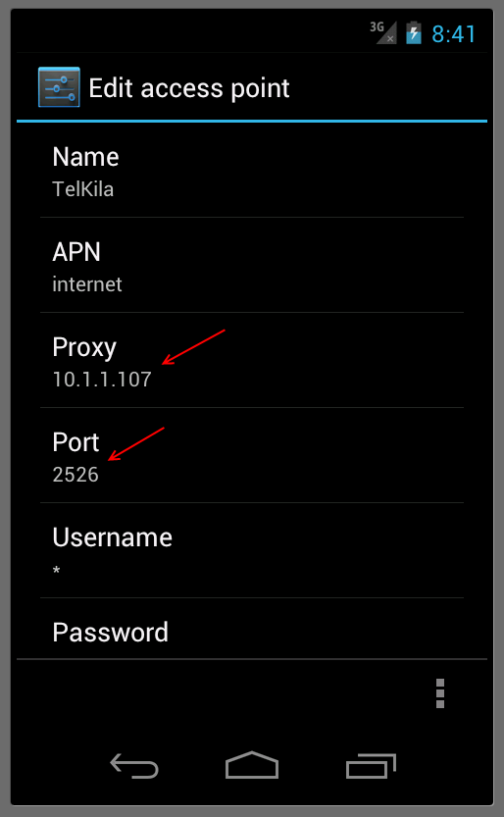Tap the 8:41 clock in status bar
The height and width of the screenshot is (817, 504).
point(453,34)
